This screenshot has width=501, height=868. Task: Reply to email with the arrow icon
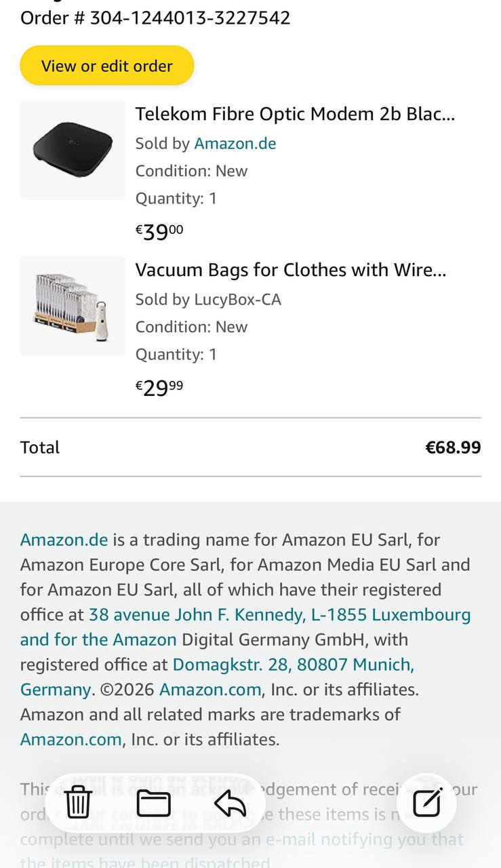click(230, 803)
